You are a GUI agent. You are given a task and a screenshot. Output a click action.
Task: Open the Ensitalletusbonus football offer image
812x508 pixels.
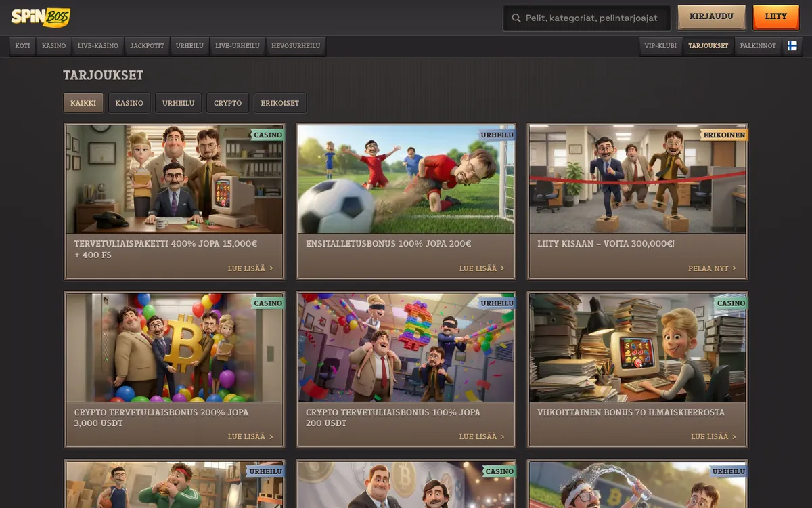(x=406, y=179)
